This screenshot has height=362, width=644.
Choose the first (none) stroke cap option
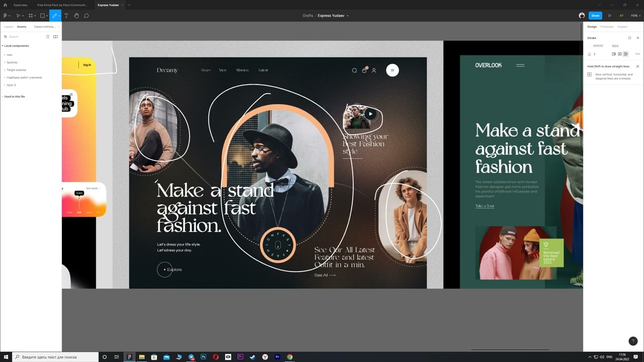613,54
